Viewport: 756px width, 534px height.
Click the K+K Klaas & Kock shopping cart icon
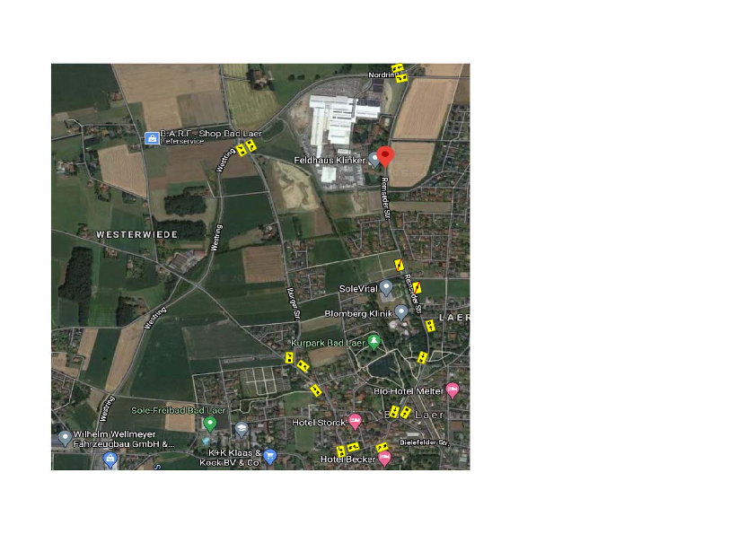(x=270, y=456)
